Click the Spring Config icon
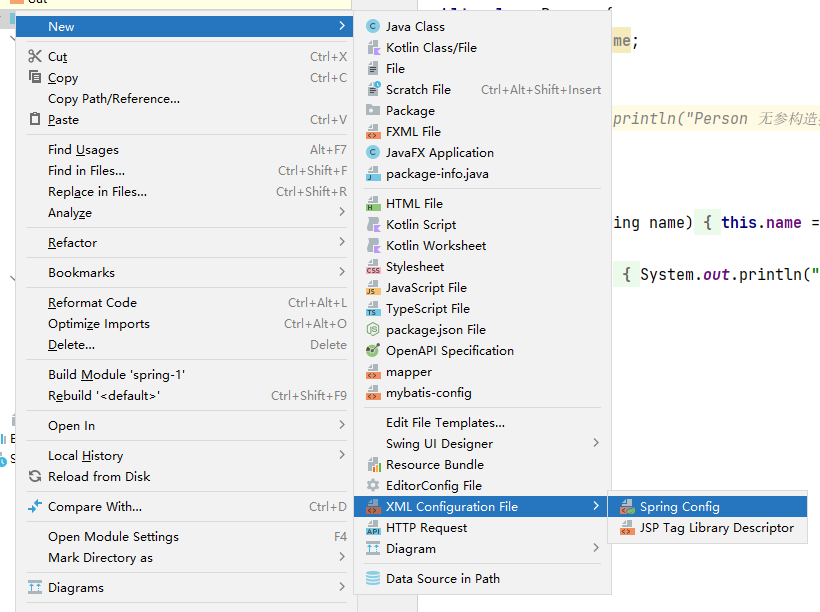820x612 pixels. coord(627,507)
